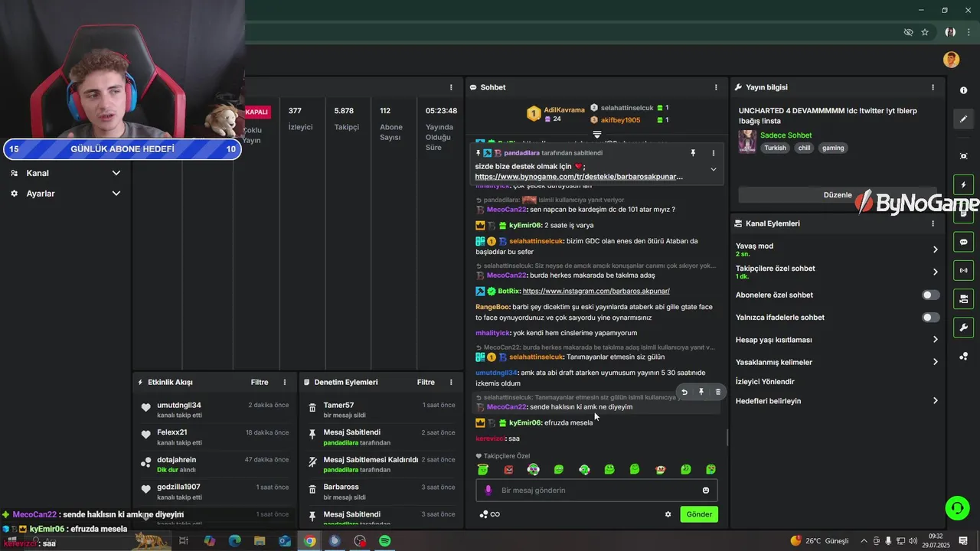Click the Bir mesaj gönderin input field
The height and width of the screenshot is (551, 980).
coord(597,491)
